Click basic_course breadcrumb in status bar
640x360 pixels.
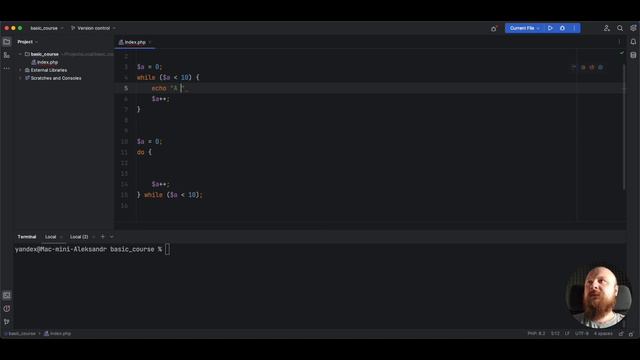point(20,333)
